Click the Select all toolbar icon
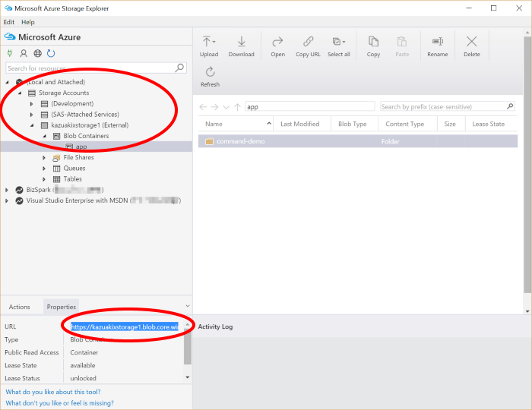Screen dimensions: 532x410 coord(337,42)
